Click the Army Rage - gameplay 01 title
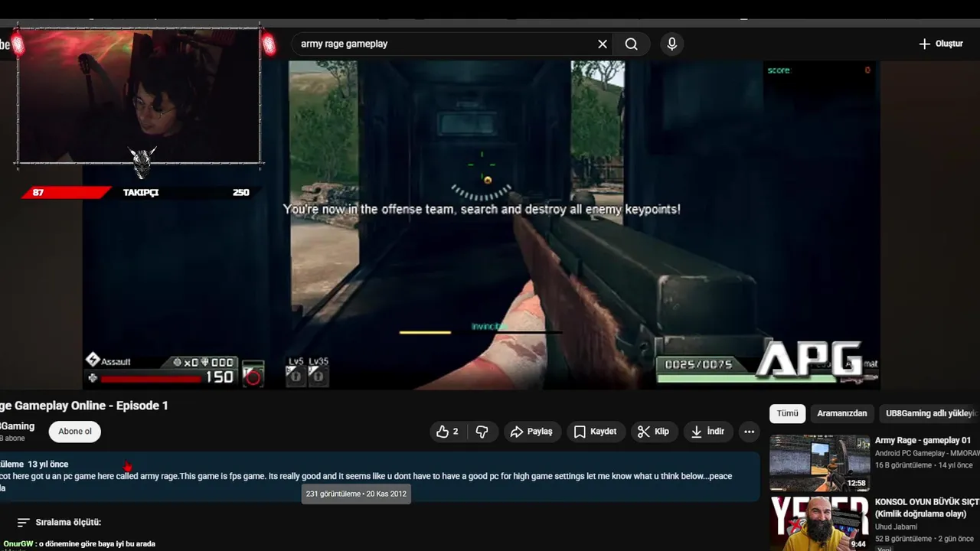980x551 pixels. [923, 441]
